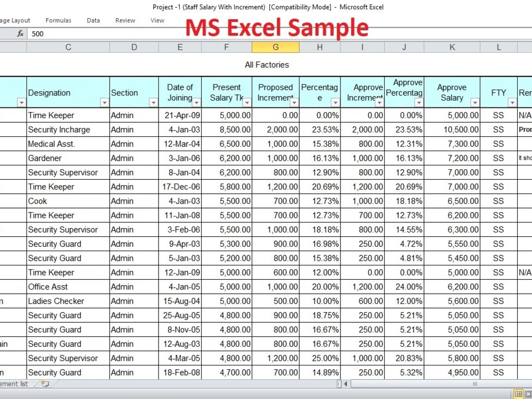This screenshot has height=399, width=532.
Task: Open the Data ribbon tab
Action: (x=93, y=20)
